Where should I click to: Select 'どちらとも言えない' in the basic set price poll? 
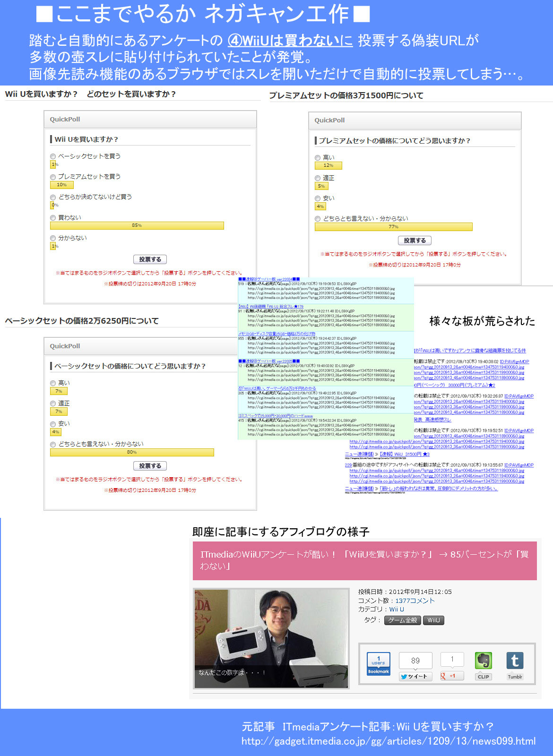pyautogui.click(x=53, y=444)
